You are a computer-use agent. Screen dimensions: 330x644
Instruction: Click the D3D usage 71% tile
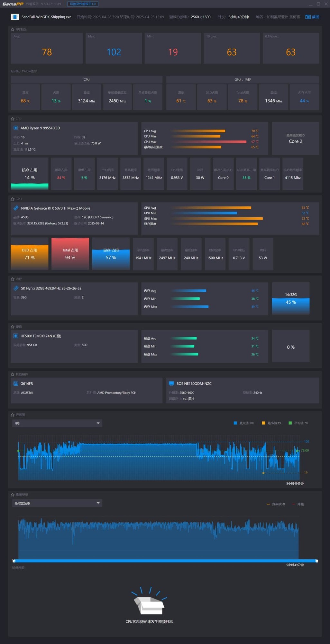click(x=30, y=254)
